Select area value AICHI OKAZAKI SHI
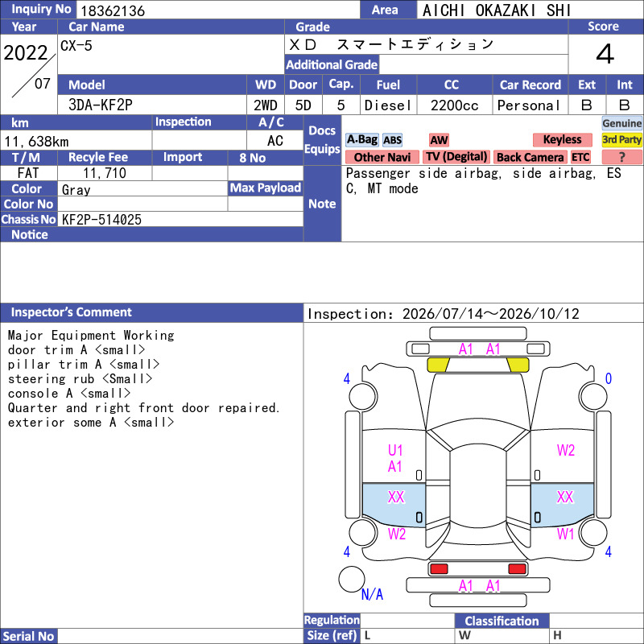The height and width of the screenshot is (644, 644). 497,10
